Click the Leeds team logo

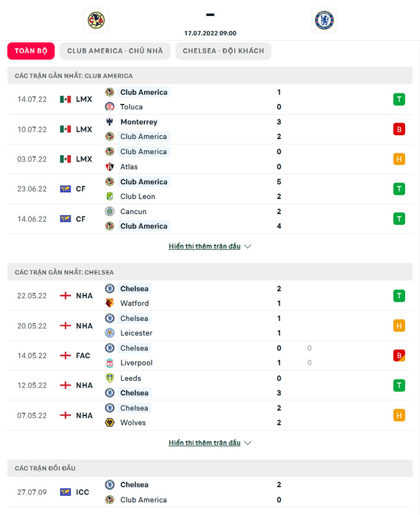[x=109, y=378]
